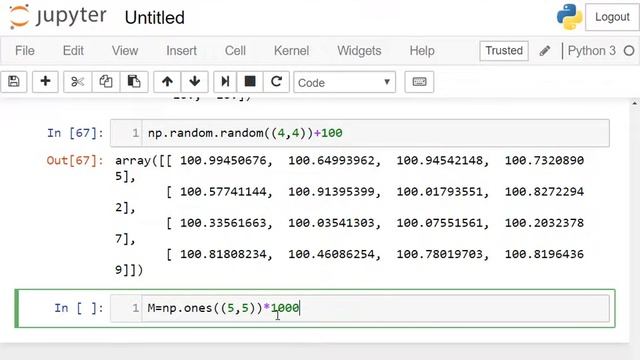This screenshot has width=640, height=360.
Task: Click the Python 3 kernel name
Action: click(x=591, y=51)
